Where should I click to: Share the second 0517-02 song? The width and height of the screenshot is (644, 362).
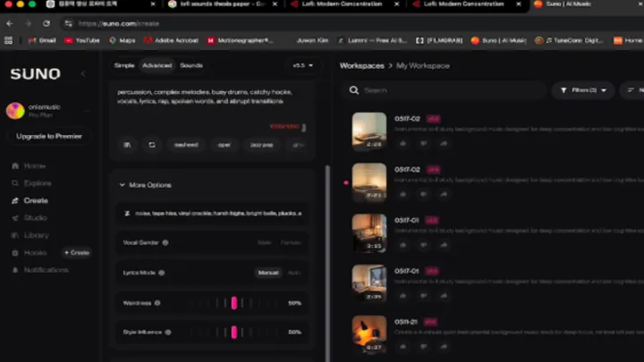(x=444, y=195)
